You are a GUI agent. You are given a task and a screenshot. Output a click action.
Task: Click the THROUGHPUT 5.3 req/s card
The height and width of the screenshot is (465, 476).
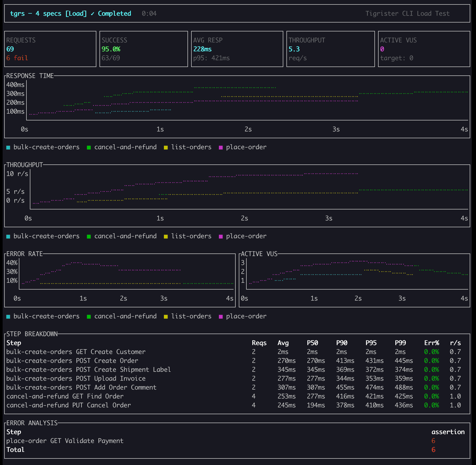[330, 49]
